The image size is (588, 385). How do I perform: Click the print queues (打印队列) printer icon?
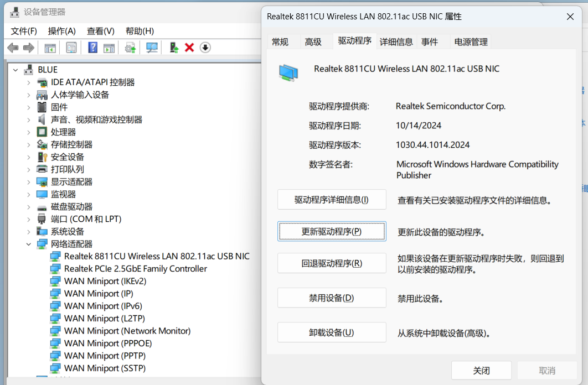coord(42,169)
